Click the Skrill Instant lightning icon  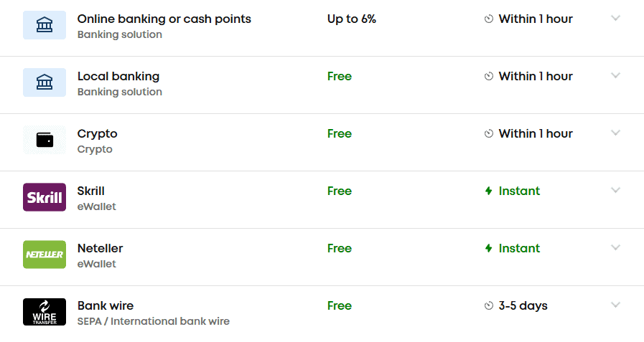click(x=489, y=191)
